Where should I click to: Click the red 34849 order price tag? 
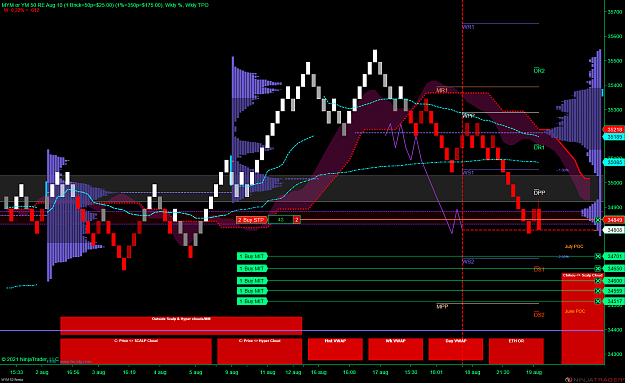point(613,220)
